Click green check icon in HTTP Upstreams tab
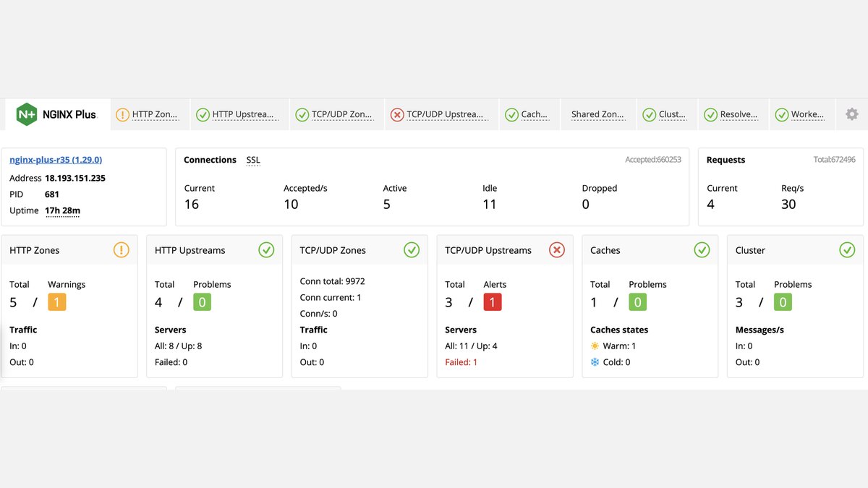The height and width of the screenshot is (488, 868). (x=203, y=114)
